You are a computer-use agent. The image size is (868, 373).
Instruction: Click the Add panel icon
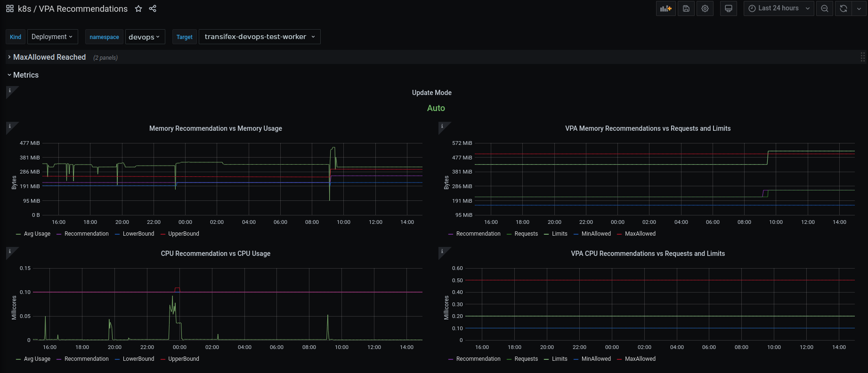pos(665,8)
